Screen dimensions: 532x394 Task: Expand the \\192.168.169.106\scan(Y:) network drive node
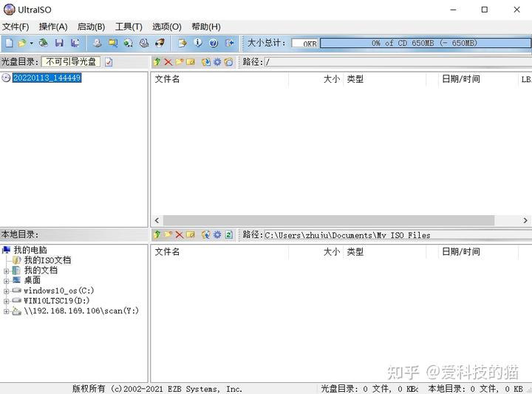click(6, 311)
